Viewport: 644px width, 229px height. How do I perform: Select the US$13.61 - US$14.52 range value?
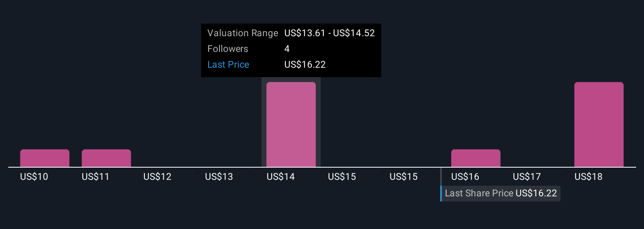(329, 33)
